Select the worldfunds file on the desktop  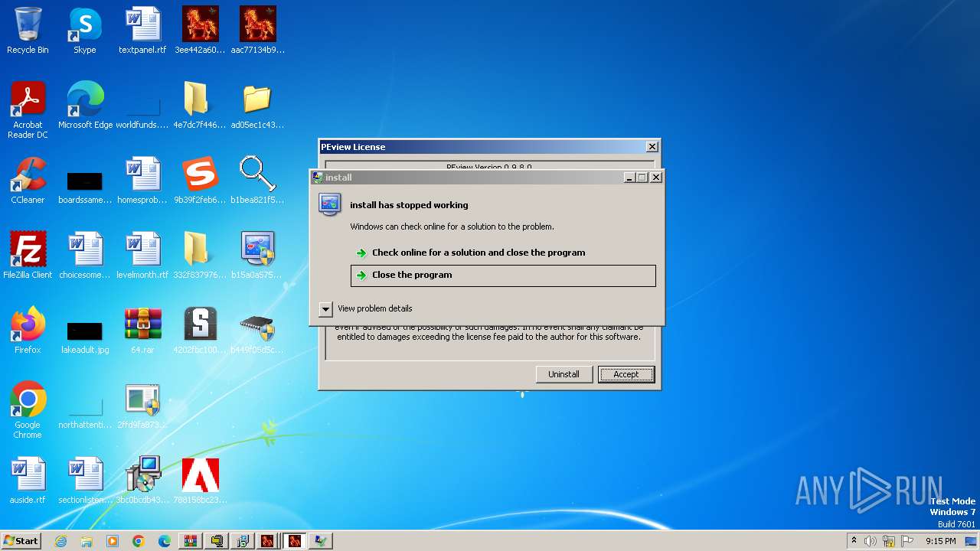[142, 109]
